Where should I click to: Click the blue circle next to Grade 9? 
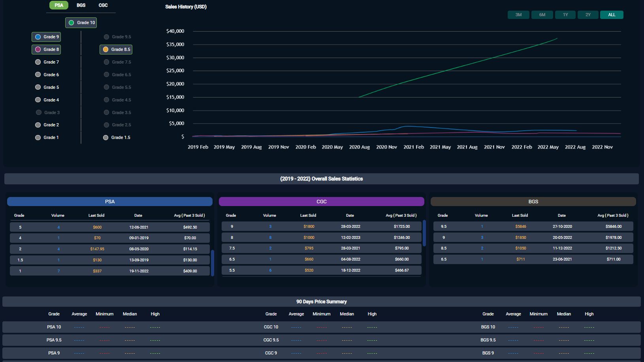tap(38, 37)
